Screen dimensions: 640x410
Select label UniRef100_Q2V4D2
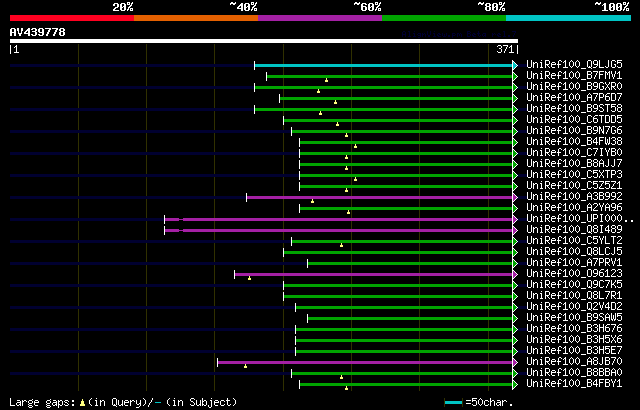click(x=574, y=307)
